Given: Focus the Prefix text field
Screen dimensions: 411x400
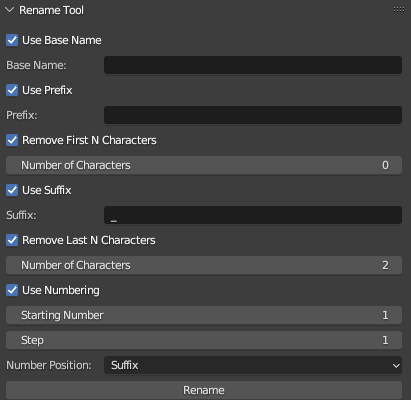Looking at the screenshot, I should (x=253, y=115).
